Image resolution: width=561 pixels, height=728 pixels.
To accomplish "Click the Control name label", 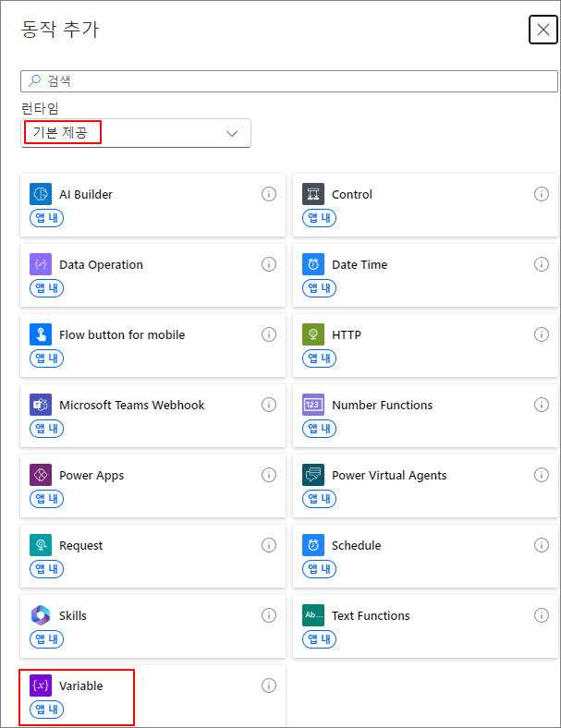I will point(352,195).
